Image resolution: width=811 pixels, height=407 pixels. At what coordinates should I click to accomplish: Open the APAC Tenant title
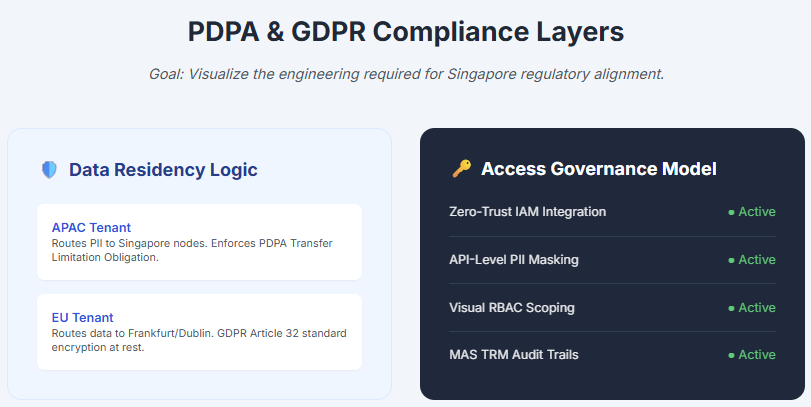(91, 228)
